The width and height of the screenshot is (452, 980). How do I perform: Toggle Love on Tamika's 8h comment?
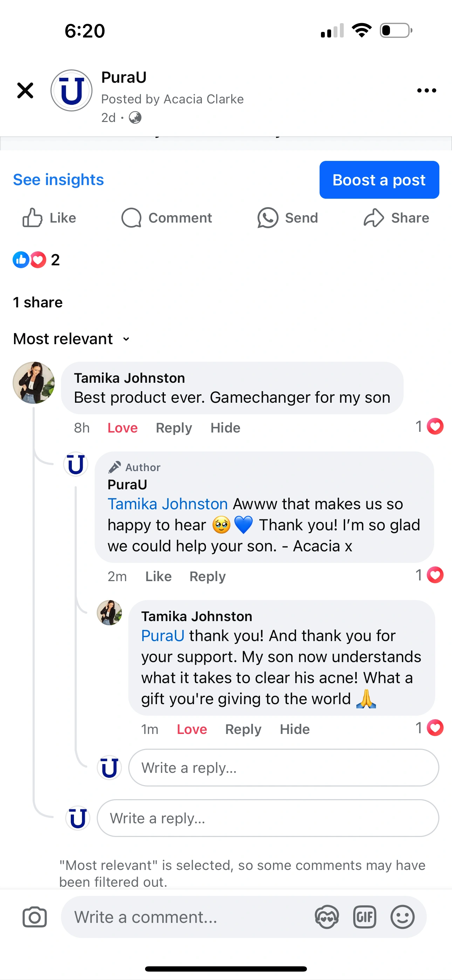pos(123,428)
